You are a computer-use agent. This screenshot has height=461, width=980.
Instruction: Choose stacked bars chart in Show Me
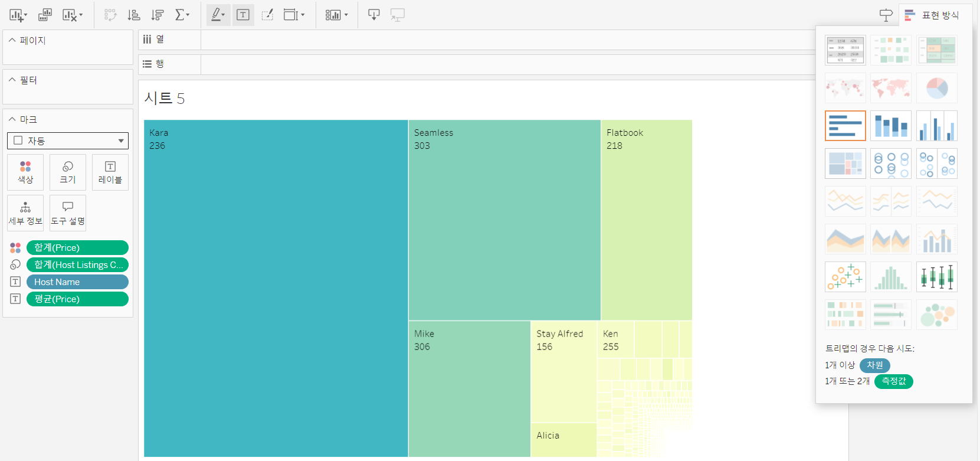[x=891, y=126]
